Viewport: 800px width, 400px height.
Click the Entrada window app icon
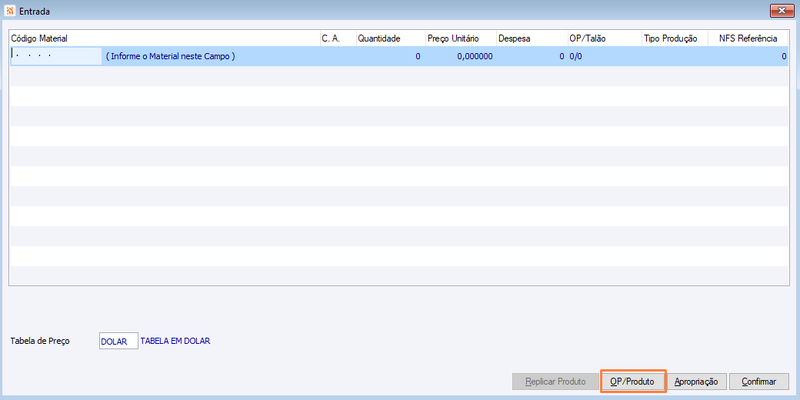point(10,11)
